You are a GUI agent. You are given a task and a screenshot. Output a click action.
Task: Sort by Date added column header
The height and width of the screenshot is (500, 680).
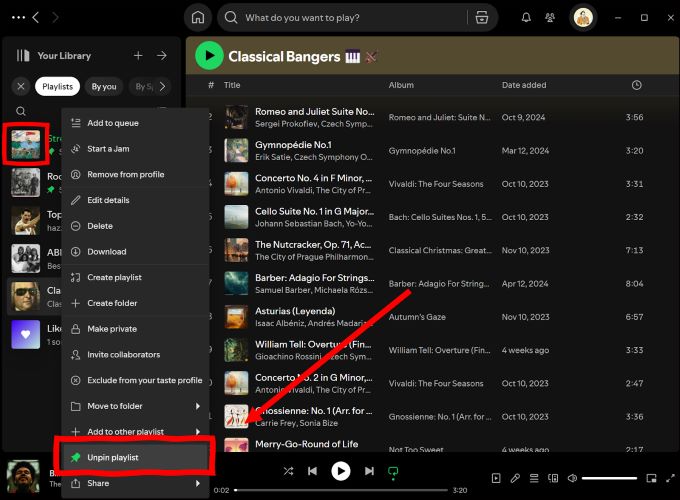[x=524, y=85]
